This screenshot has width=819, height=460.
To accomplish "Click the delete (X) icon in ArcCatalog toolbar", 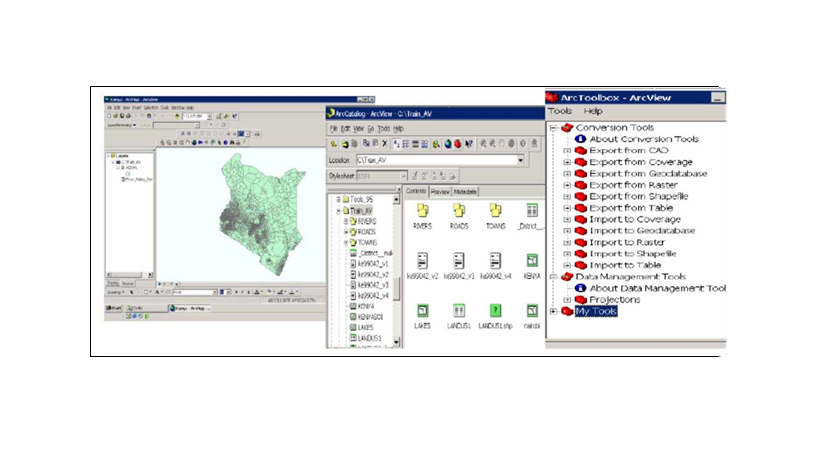I will tap(386, 144).
